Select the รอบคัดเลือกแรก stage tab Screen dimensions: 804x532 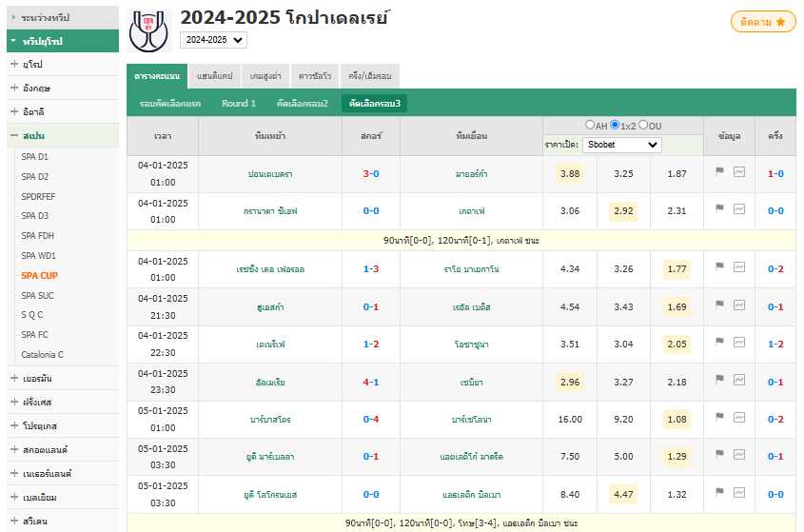pyautogui.click(x=169, y=103)
